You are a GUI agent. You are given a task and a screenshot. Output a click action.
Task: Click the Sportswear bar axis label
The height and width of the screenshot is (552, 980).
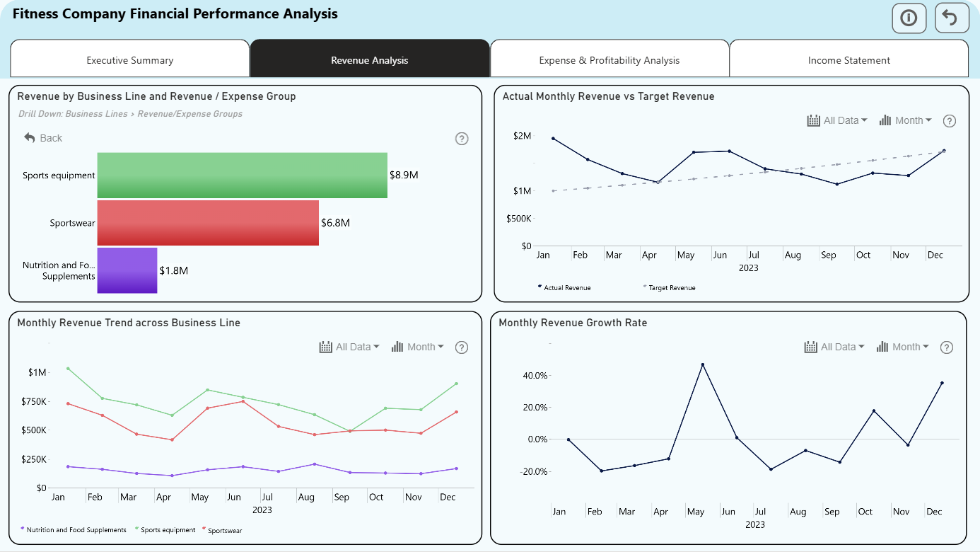click(72, 223)
